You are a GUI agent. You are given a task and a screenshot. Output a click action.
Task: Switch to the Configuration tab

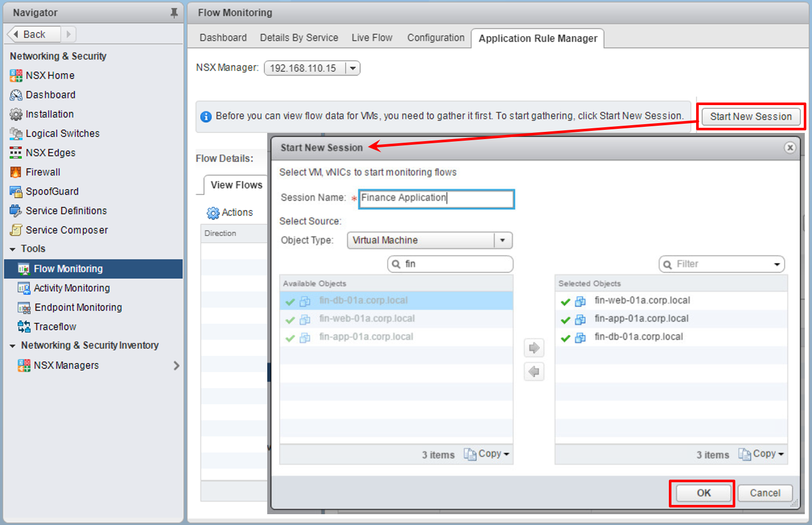pyautogui.click(x=436, y=38)
